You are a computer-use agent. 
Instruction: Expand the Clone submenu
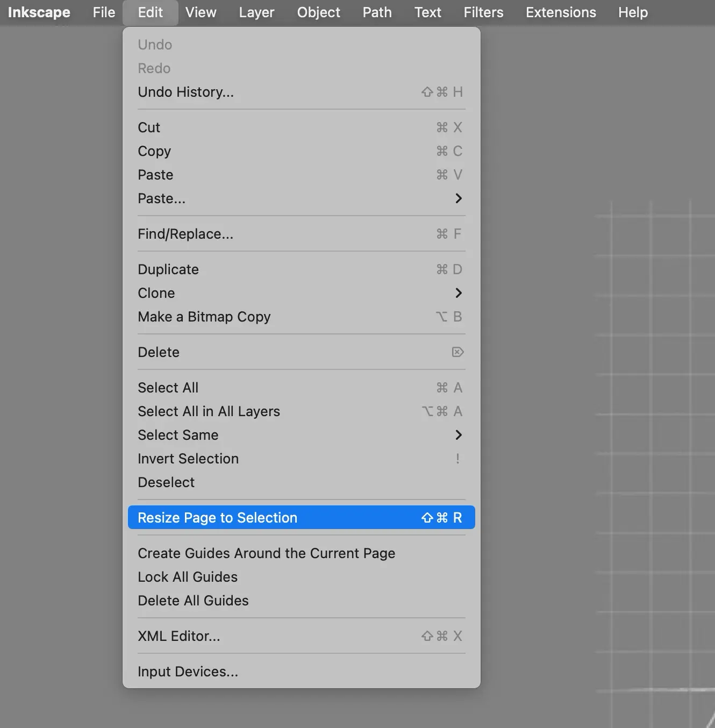156,293
